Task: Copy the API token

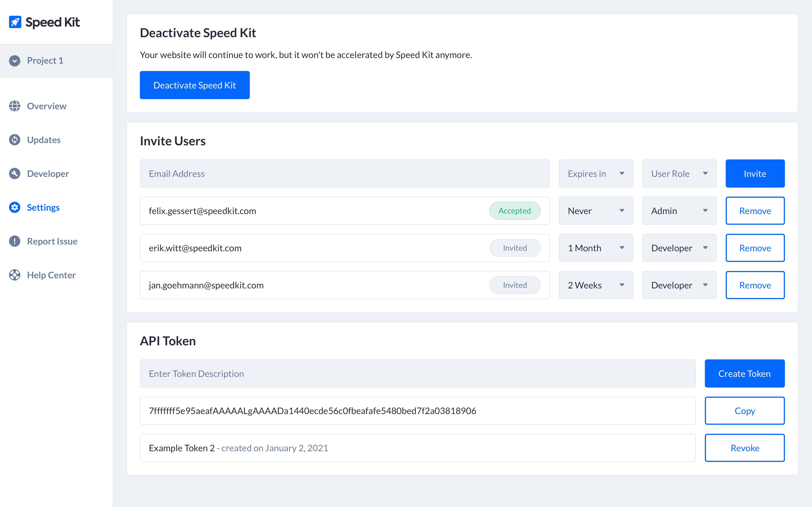Action: point(745,411)
